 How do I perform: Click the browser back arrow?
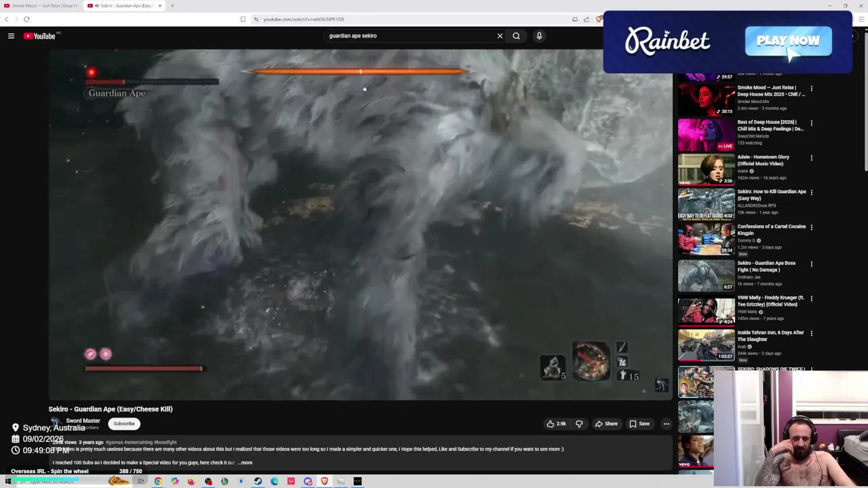(x=7, y=19)
